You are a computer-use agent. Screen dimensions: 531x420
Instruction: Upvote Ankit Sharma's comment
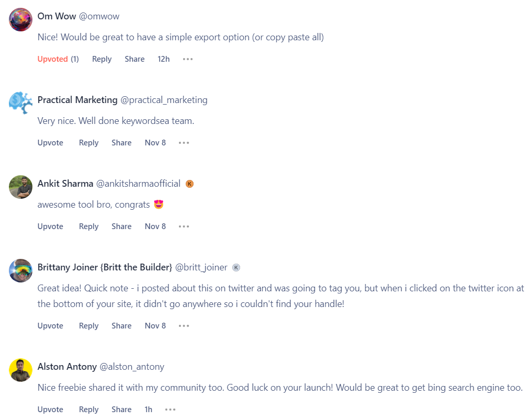coord(50,226)
